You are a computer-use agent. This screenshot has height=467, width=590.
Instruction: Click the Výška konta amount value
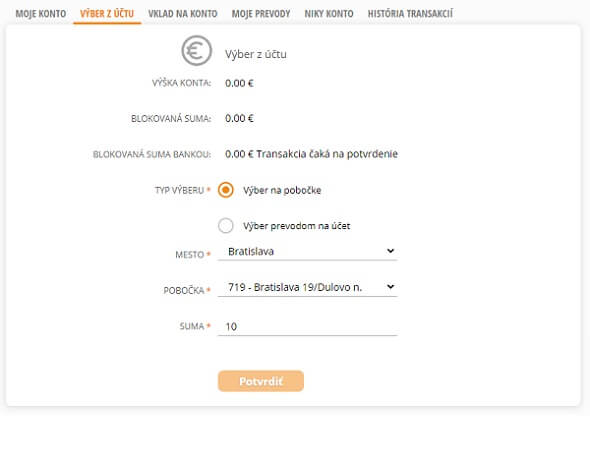(x=239, y=83)
